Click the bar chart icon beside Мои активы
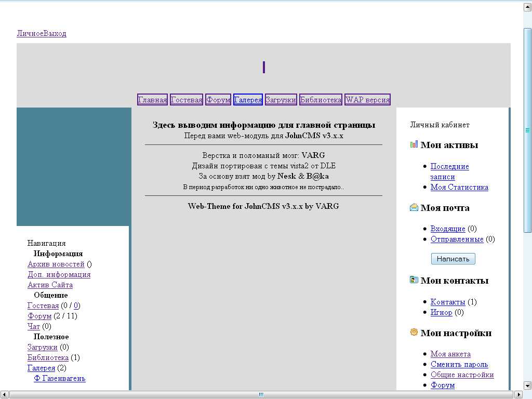The width and height of the screenshot is (532, 399). [x=414, y=144]
